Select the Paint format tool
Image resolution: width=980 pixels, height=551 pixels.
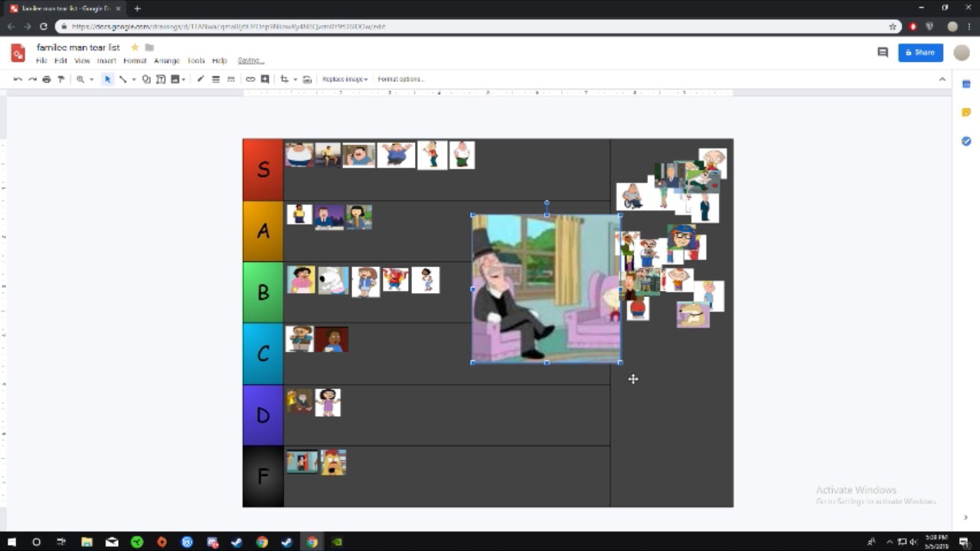pos(61,79)
